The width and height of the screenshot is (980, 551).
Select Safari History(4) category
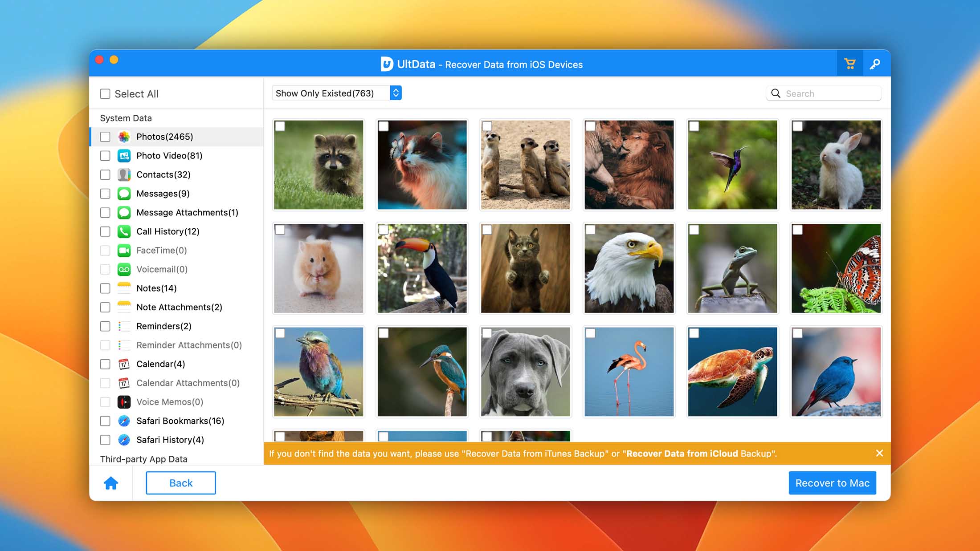(x=177, y=440)
